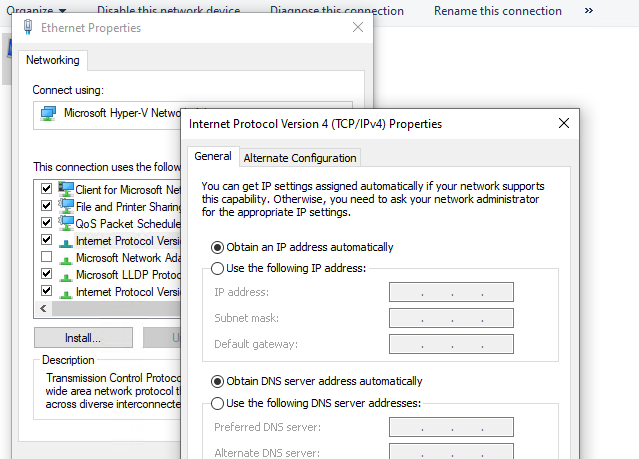Click the Ethernet Properties title bar icon
639x459 pixels.
(x=28, y=27)
